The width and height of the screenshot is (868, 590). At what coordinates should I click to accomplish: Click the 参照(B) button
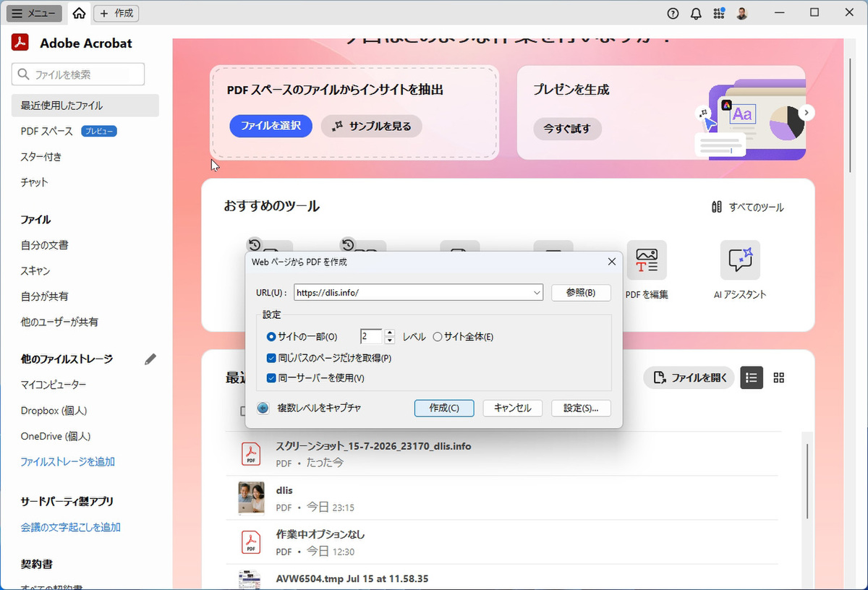point(581,292)
